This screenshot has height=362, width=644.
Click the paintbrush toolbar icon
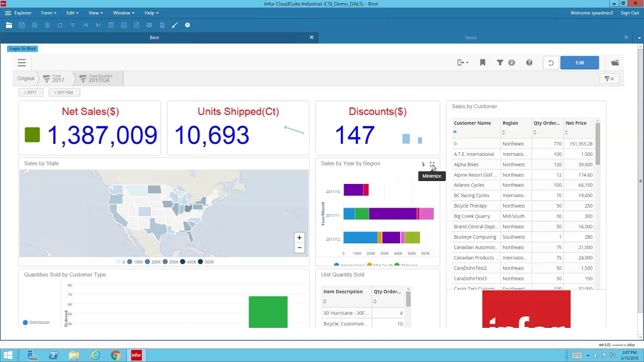(x=175, y=25)
